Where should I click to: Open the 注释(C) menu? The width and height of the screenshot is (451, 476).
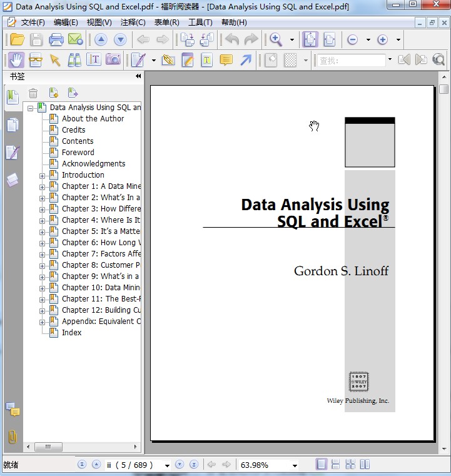[133, 23]
